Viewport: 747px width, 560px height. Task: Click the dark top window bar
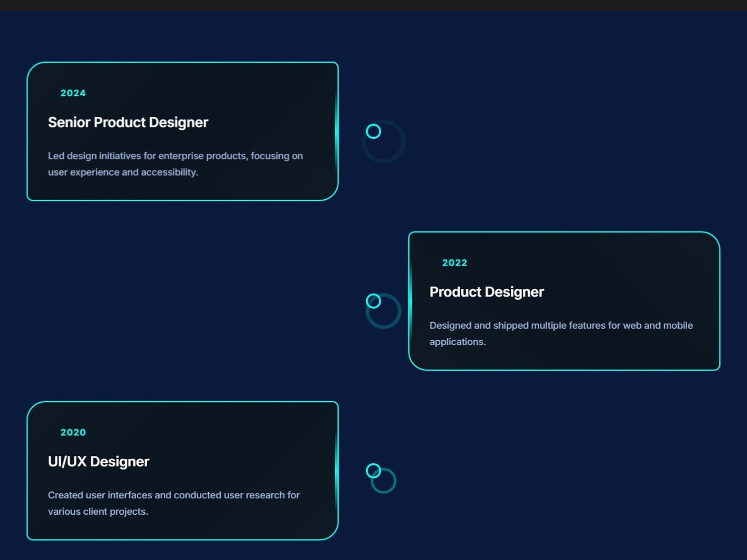tap(373, 5)
